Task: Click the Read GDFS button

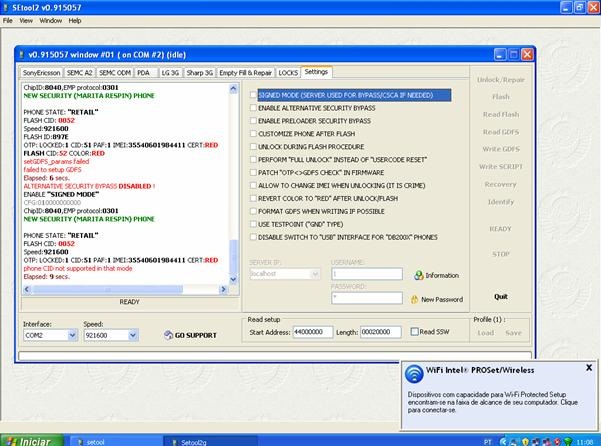Action: (501, 132)
